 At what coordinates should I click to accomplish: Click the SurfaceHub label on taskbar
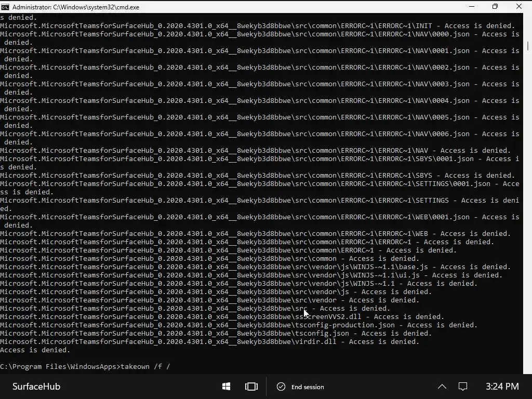(36, 387)
